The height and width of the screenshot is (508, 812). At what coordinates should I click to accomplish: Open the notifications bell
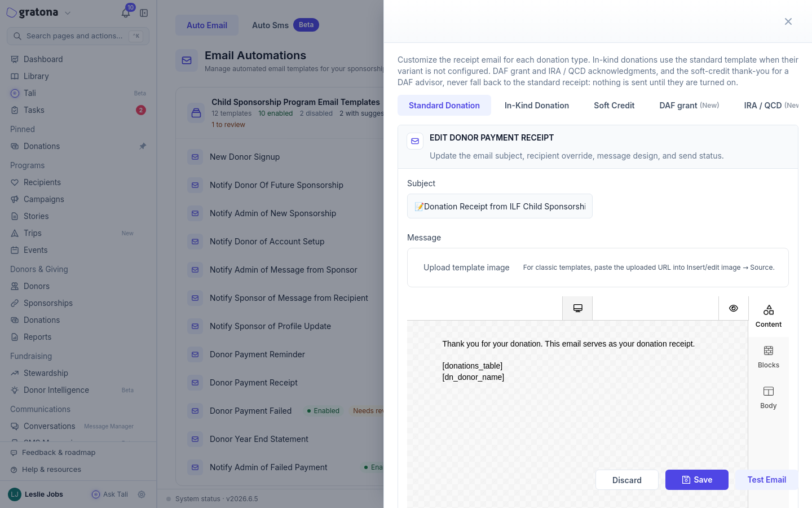coord(126,12)
